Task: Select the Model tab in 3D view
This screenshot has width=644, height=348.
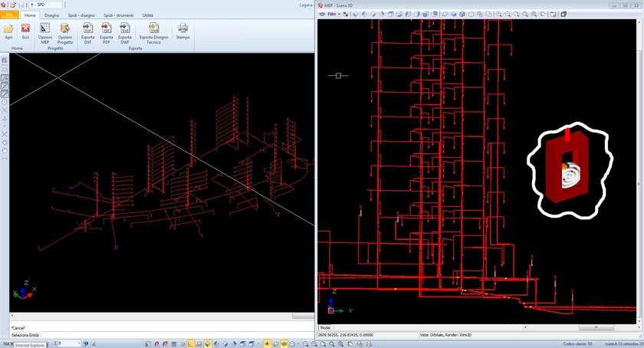Action: click(325, 327)
